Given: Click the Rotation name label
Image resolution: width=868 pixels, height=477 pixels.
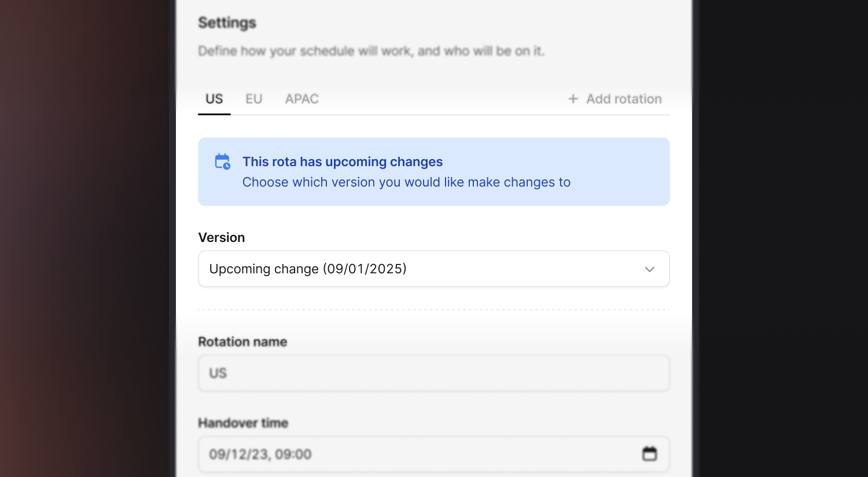Looking at the screenshot, I should (242, 342).
